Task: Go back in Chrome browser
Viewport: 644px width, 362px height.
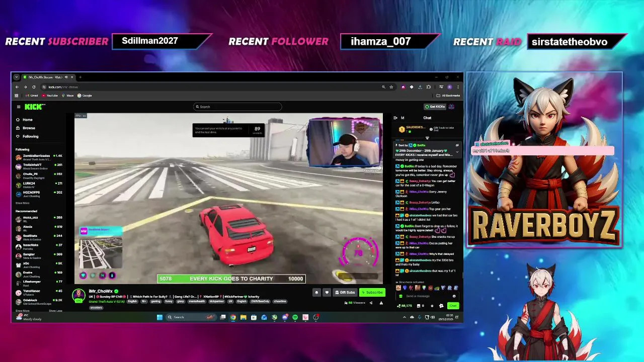Action: (17, 87)
